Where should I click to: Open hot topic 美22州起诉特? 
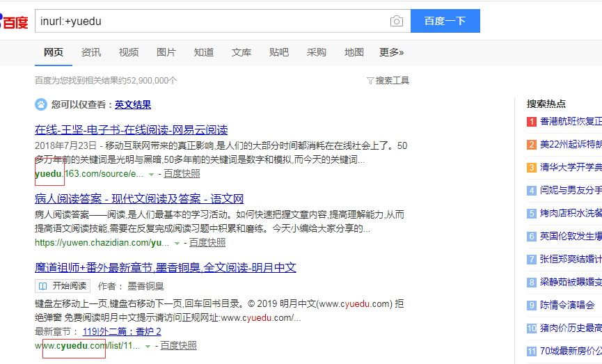click(571, 145)
